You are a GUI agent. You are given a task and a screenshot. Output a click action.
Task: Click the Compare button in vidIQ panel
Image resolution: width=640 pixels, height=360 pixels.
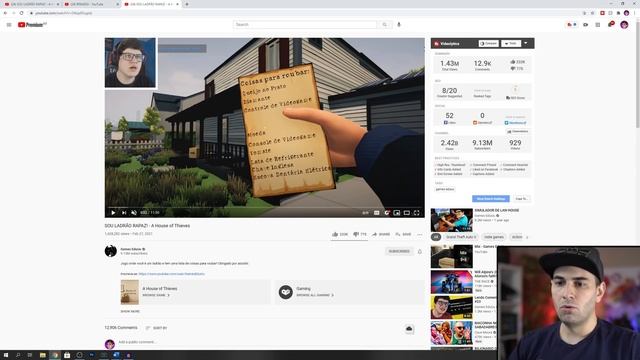(x=489, y=43)
